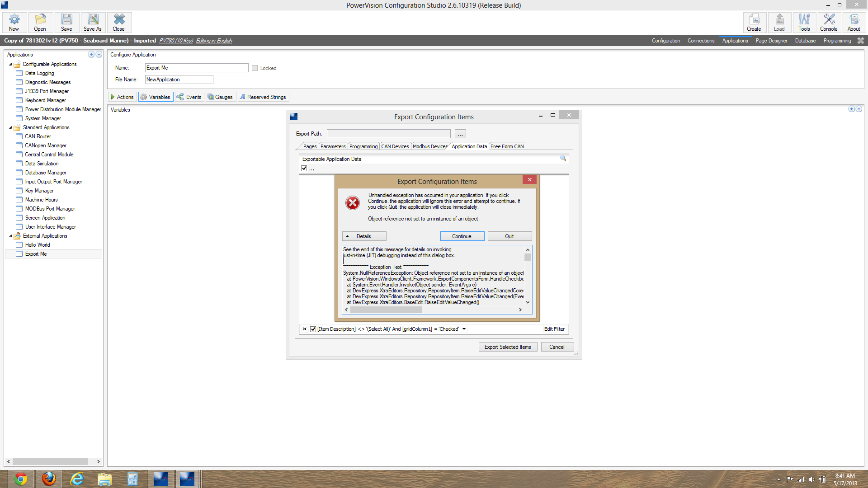Click the New toolbar icon

[x=14, y=22]
